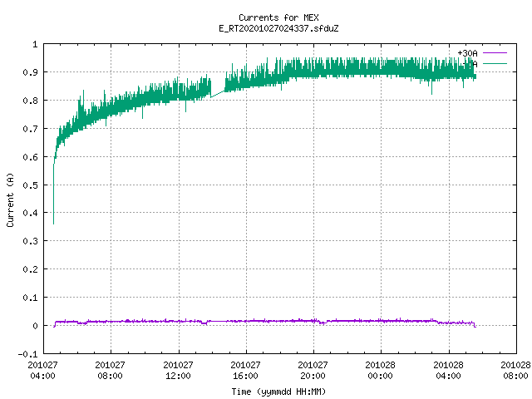Image resolution: width=532 pixels, height=399 pixels.
Task: Click the purple +30A legend line sample
Action: 495,53
